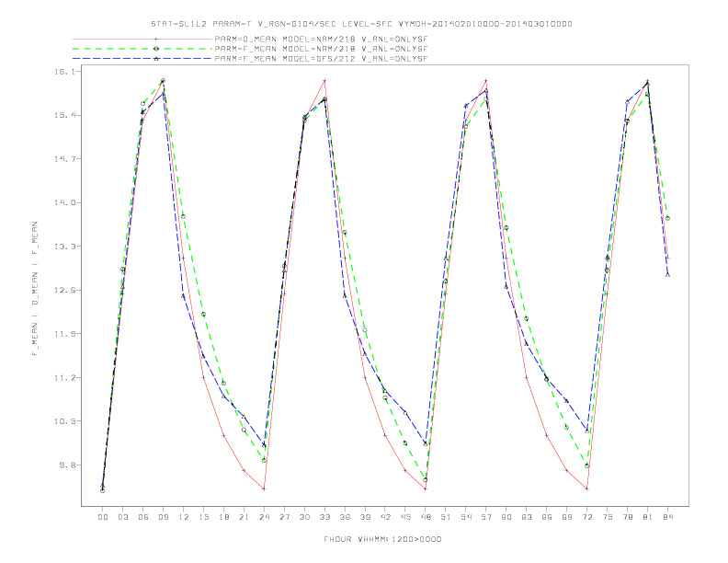Click y-axis tick value 14.7
Viewport: 728px width, 563px height.
coord(64,159)
